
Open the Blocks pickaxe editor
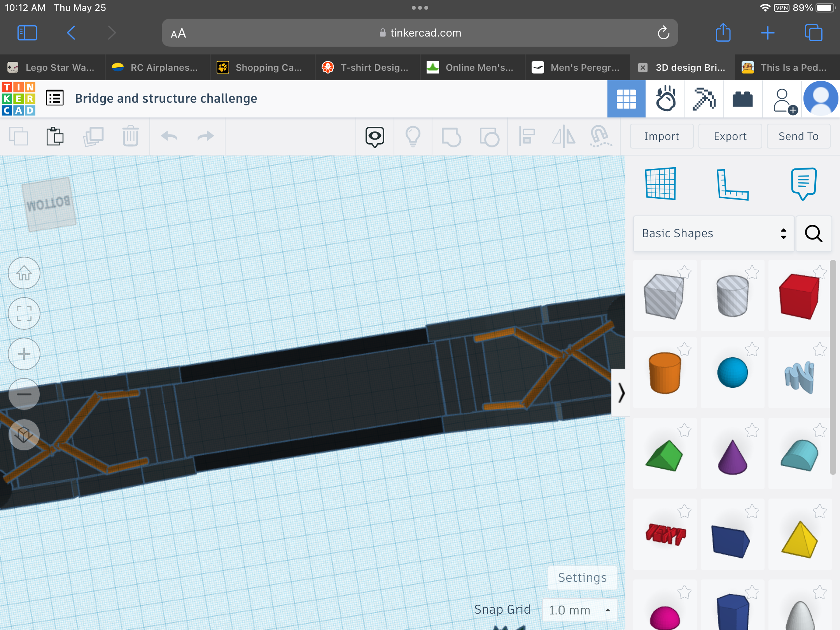click(x=704, y=99)
